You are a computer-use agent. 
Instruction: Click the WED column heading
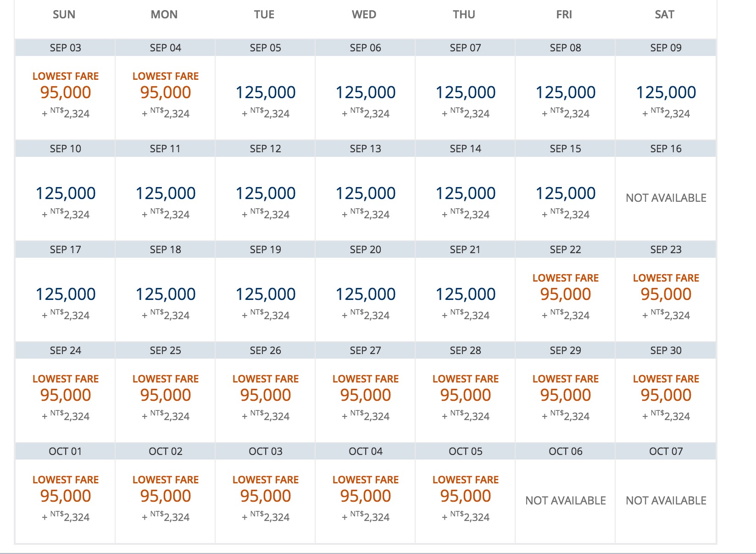click(364, 15)
